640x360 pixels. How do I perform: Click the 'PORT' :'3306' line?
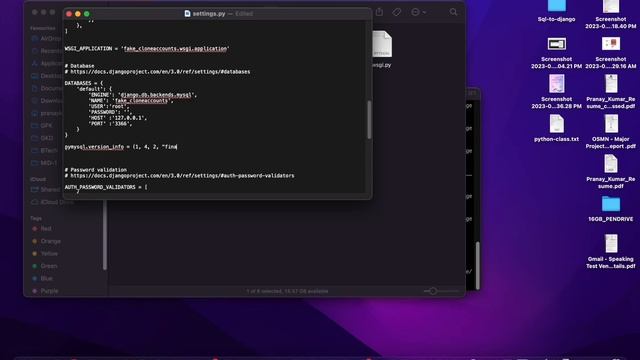pos(110,123)
